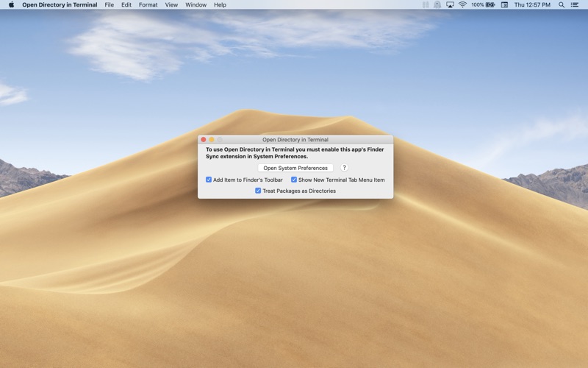The image size is (588, 368).
Task: Close the Open Directory in Terminal window
Action: 204,140
